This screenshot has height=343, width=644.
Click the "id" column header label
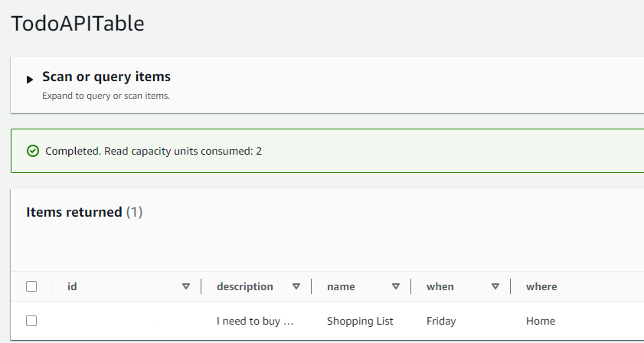72,286
